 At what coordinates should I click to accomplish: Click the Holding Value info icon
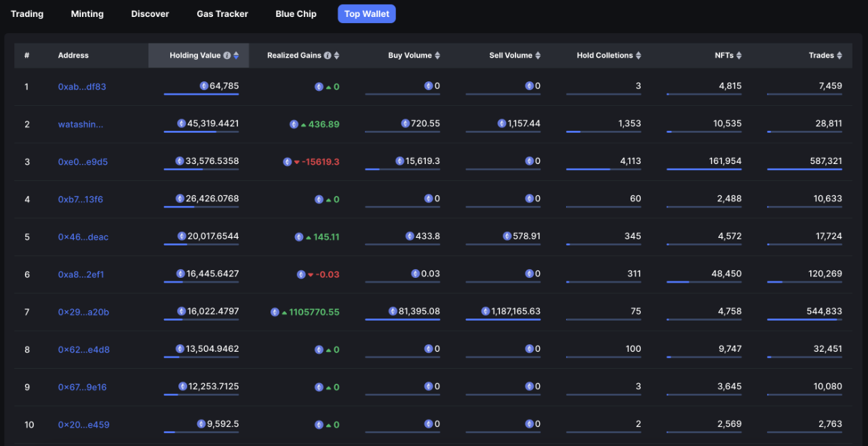click(227, 56)
